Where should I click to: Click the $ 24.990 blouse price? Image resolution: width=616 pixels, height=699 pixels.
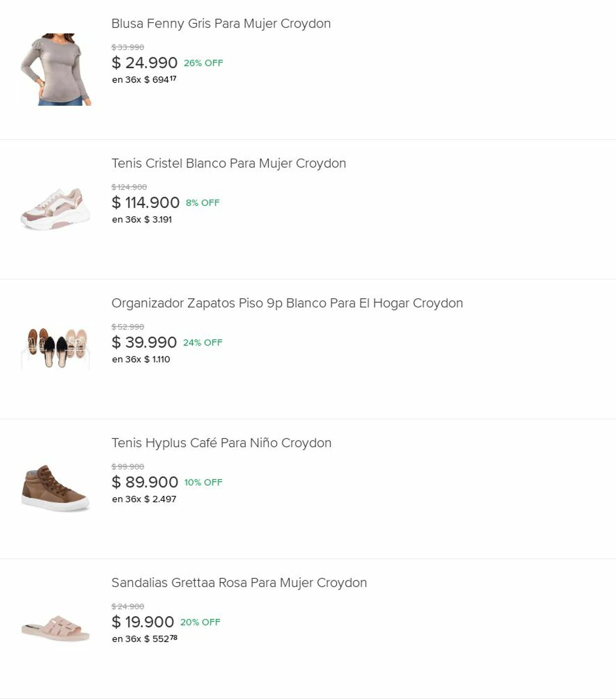click(x=144, y=63)
